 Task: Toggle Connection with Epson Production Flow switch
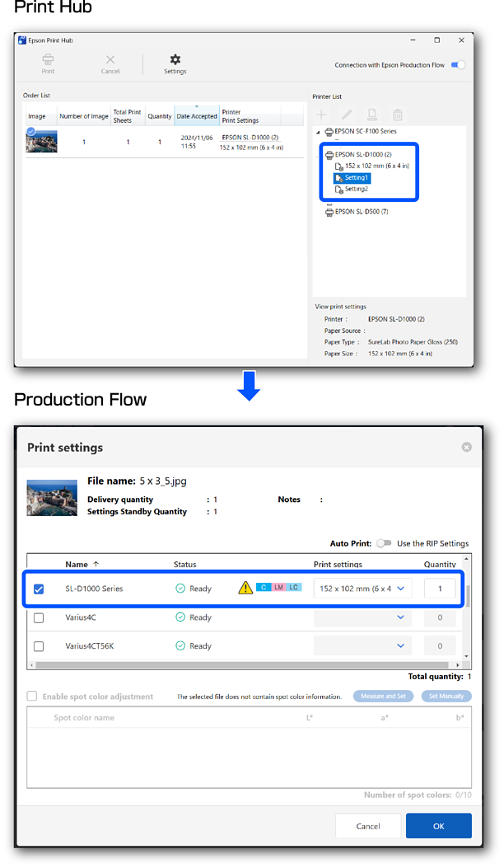coord(458,65)
